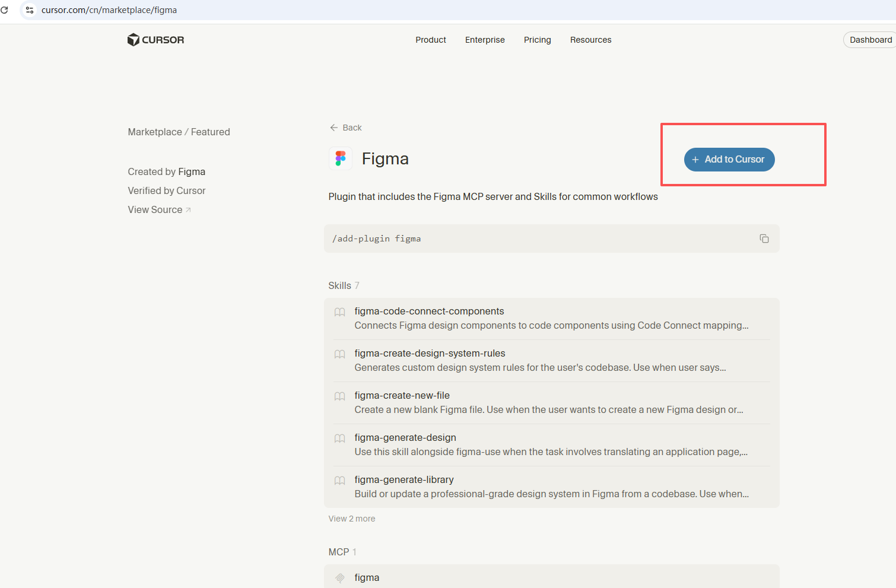The image size is (896, 588).
Task: Open the Product menu
Action: [x=431, y=40]
